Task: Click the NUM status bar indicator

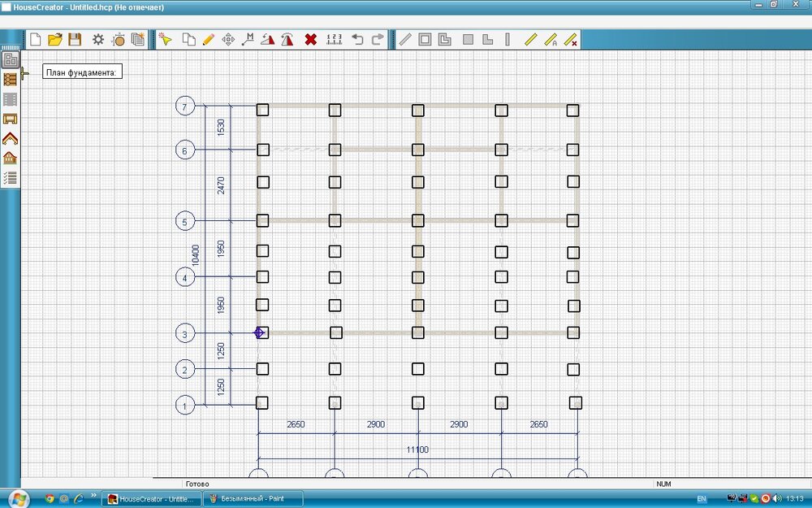Action: [663, 484]
